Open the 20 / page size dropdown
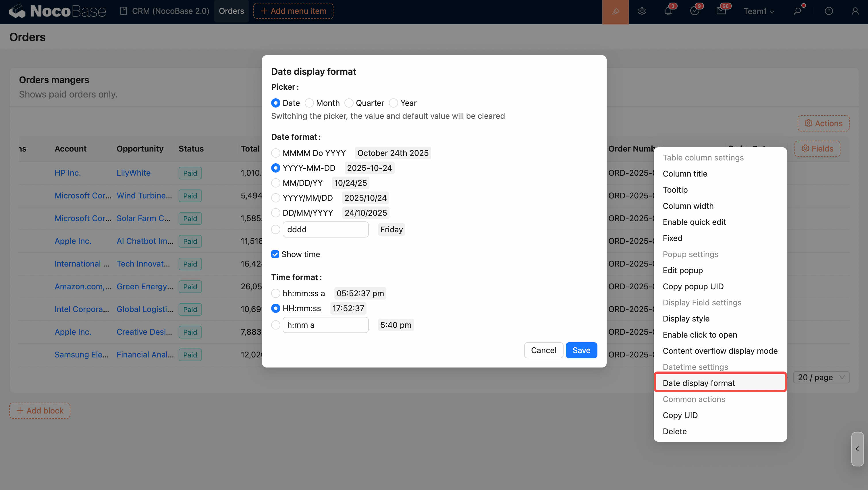Screen dimensions: 868x490 pos(821,377)
